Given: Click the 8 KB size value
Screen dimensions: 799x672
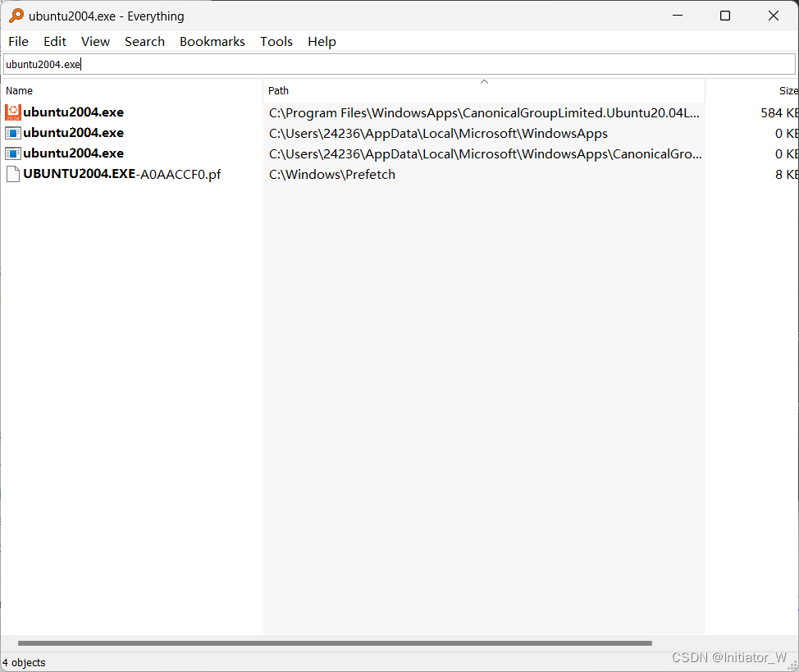Looking at the screenshot, I should (x=787, y=175).
